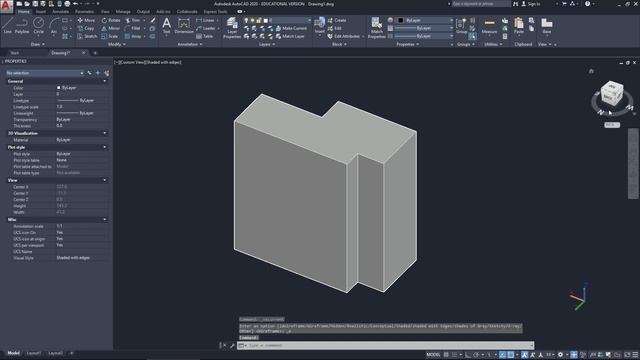
Task: Click Match Layer button
Action: click(x=290, y=36)
